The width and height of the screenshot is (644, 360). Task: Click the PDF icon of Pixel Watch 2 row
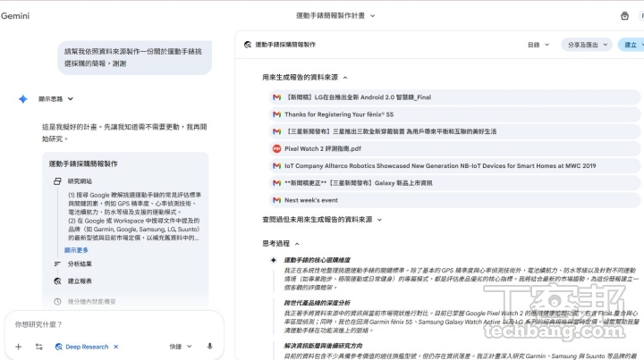tap(276, 149)
